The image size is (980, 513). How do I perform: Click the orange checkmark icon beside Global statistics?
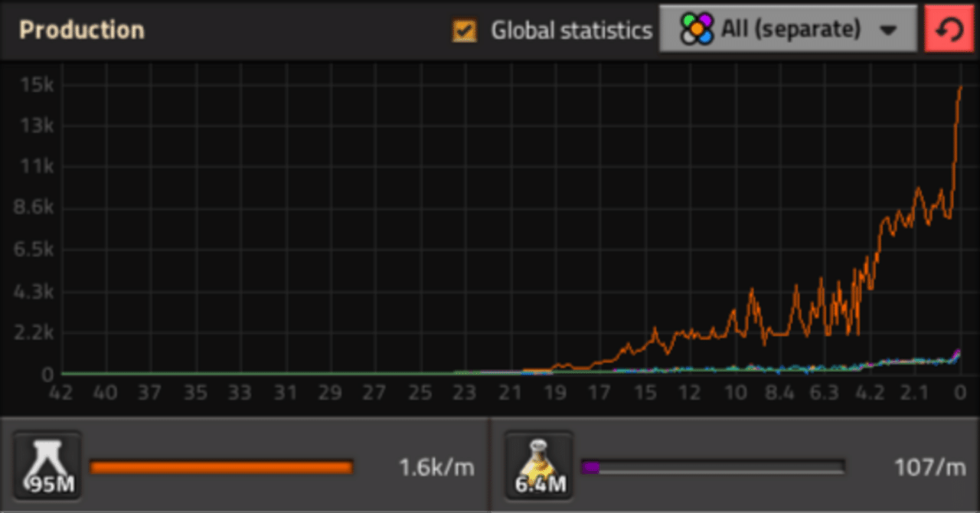(464, 28)
